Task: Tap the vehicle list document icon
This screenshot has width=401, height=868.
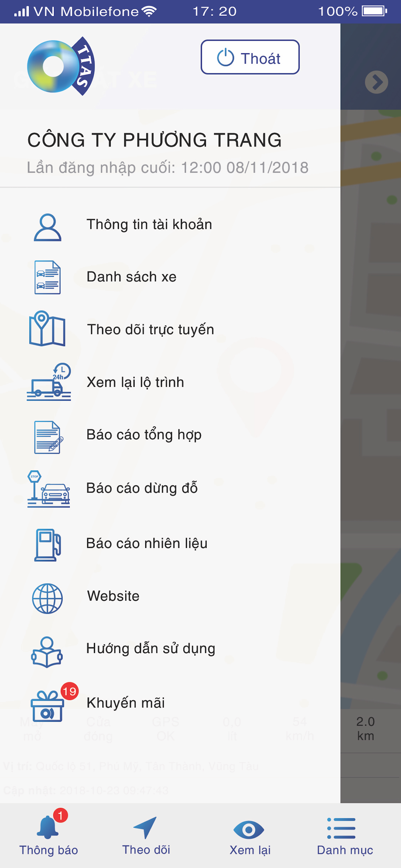Action: 47,277
